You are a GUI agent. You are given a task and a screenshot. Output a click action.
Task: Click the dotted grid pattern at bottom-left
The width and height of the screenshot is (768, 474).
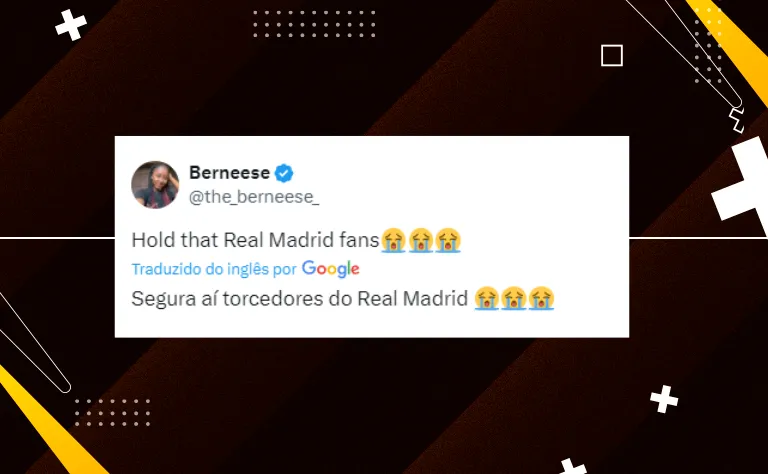113,413
